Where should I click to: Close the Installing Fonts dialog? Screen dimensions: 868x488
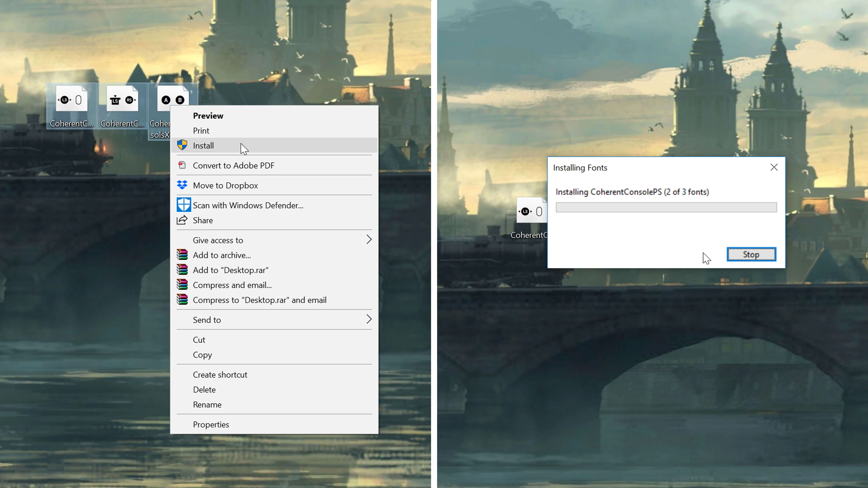[x=774, y=167]
